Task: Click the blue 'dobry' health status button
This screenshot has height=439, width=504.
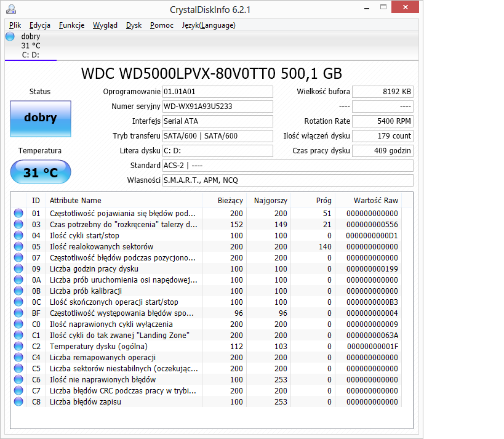Action: pyautogui.click(x=41, y=119)
